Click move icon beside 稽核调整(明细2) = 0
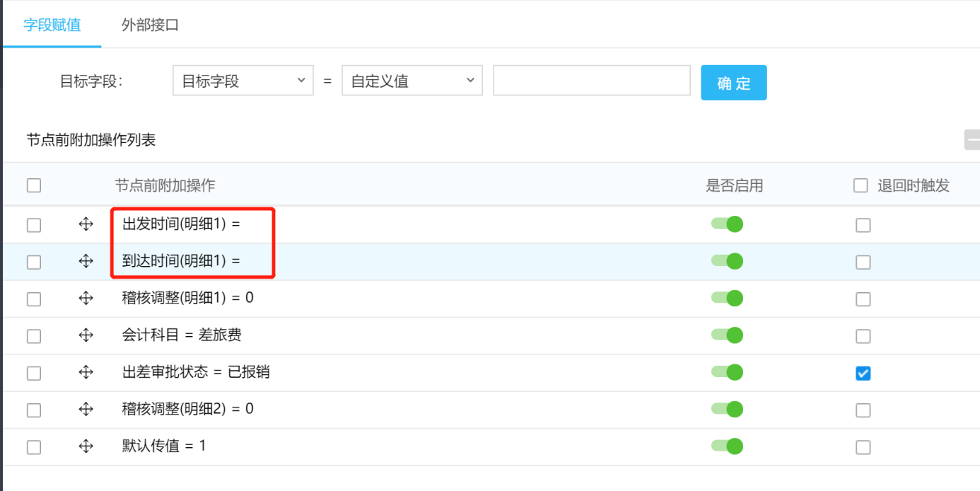The height and width of the screenshot is (491, 980). pos(86,410)
